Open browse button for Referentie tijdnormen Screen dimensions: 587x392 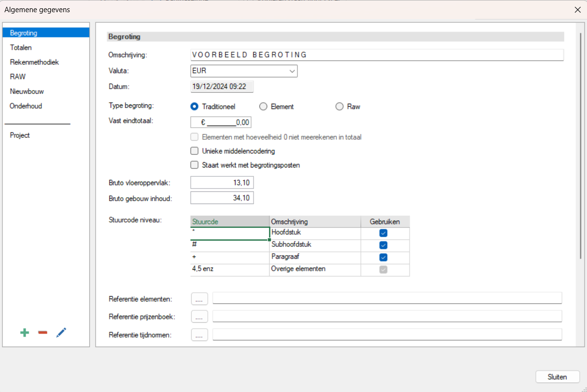(x=199, y=335)
